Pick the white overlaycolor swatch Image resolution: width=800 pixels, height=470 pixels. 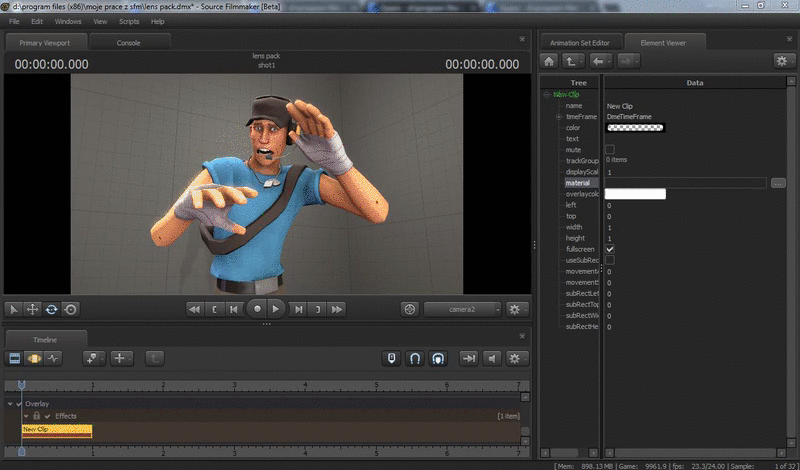point(635,194)
